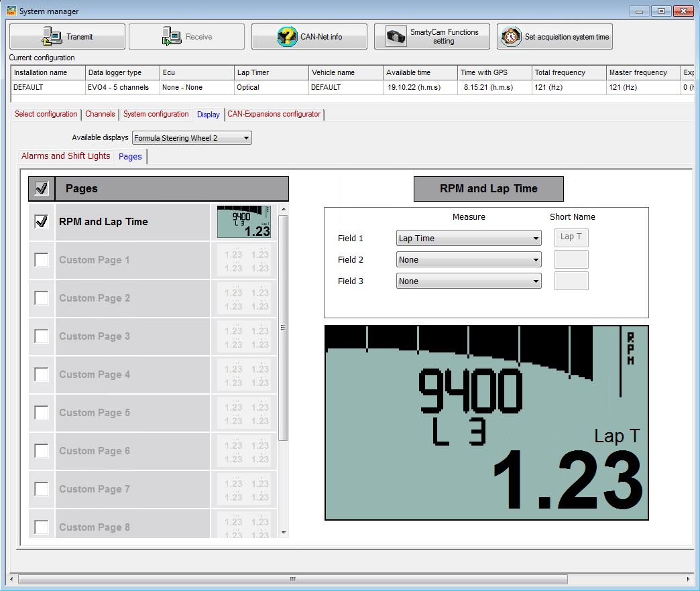
Task: Open CAN-Net info
Action: click(x=308, y=36)
